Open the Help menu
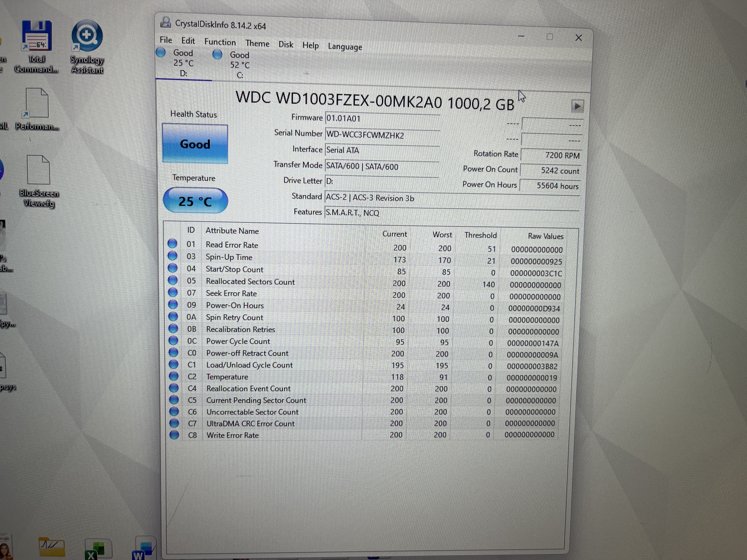This screenshot has height=560, width=747. coord(310,46)
